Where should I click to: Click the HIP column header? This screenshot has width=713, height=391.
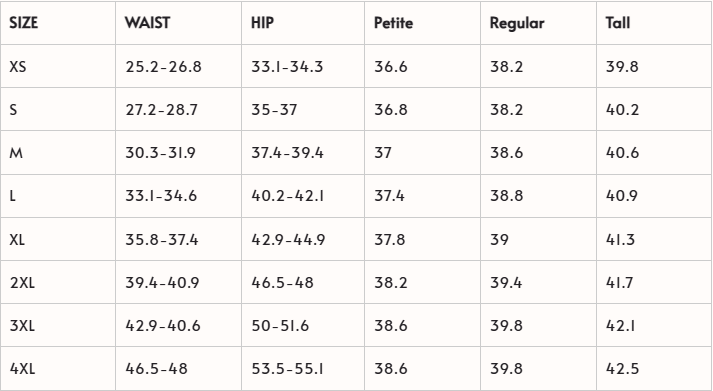coord(262,23)
